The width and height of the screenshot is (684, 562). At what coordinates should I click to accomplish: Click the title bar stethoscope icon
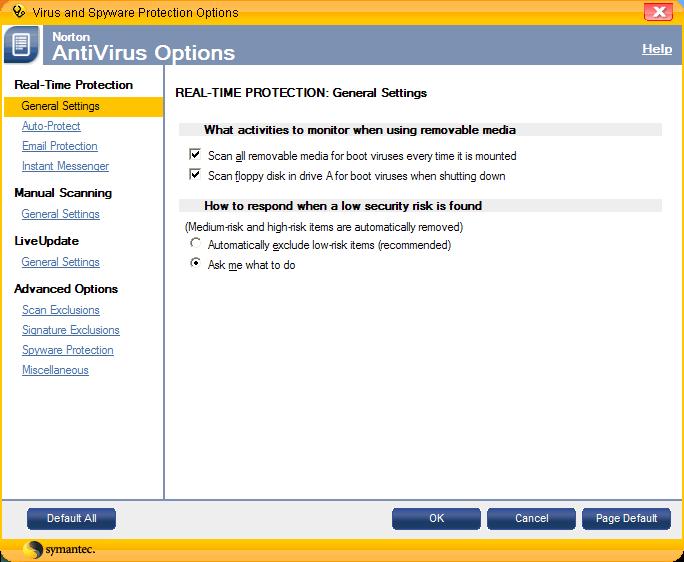19,11
